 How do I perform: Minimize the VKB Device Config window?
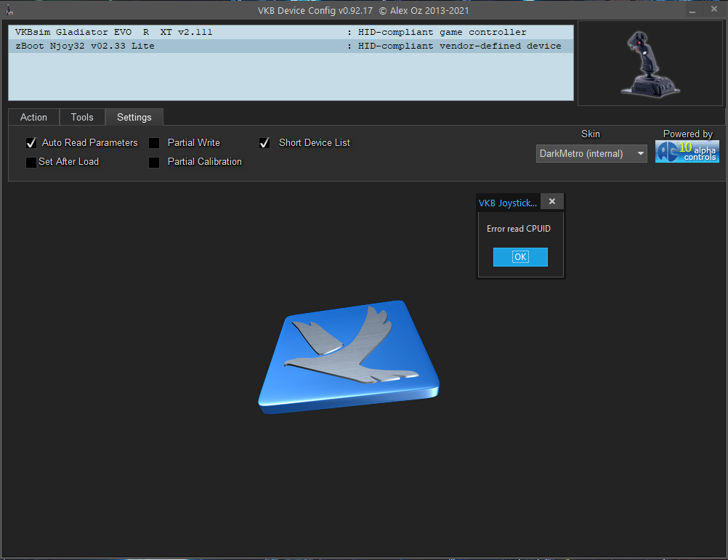[x=692, y=10]
